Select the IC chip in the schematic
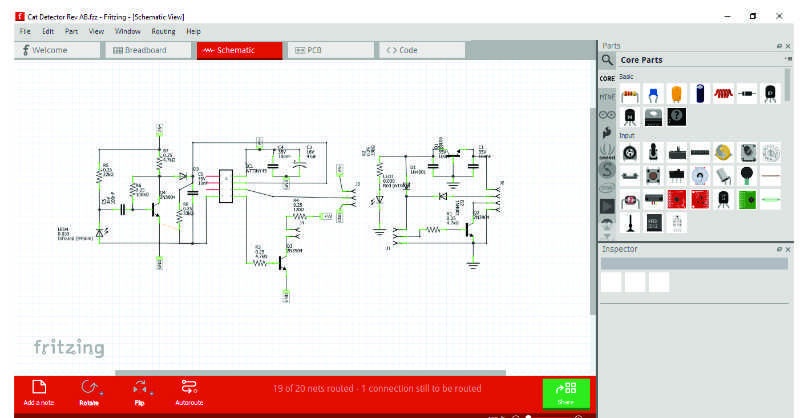 click(x=226, y=186)
